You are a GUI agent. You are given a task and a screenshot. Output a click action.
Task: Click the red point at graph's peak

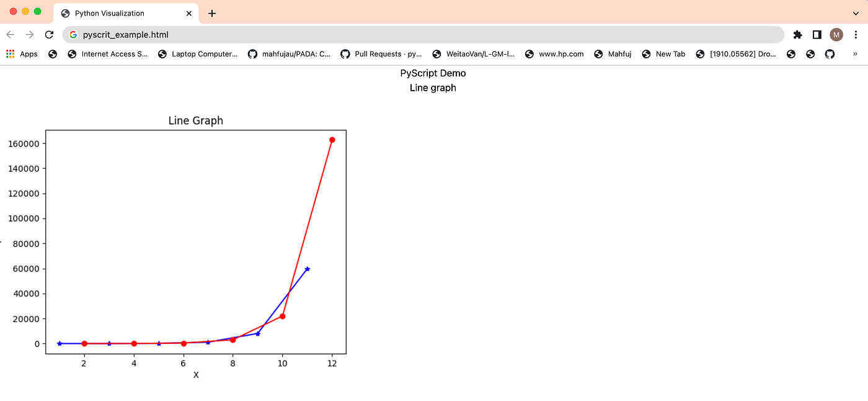(332, 140)
